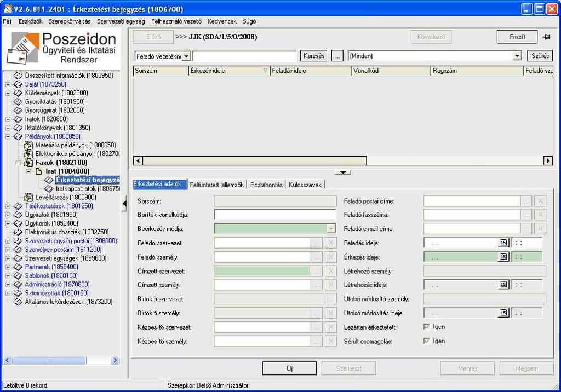561x392 pixels.
Task: Open the (Minden) filter dropdown
Action: pos(517,56)
